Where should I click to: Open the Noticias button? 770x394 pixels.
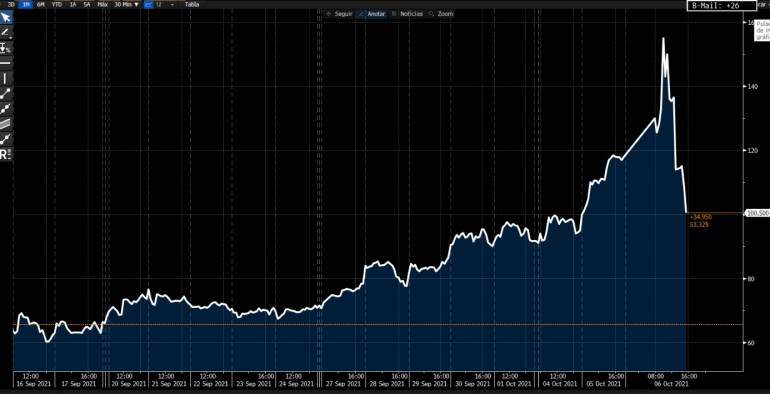pyautogui.click(x=408, y=14)
